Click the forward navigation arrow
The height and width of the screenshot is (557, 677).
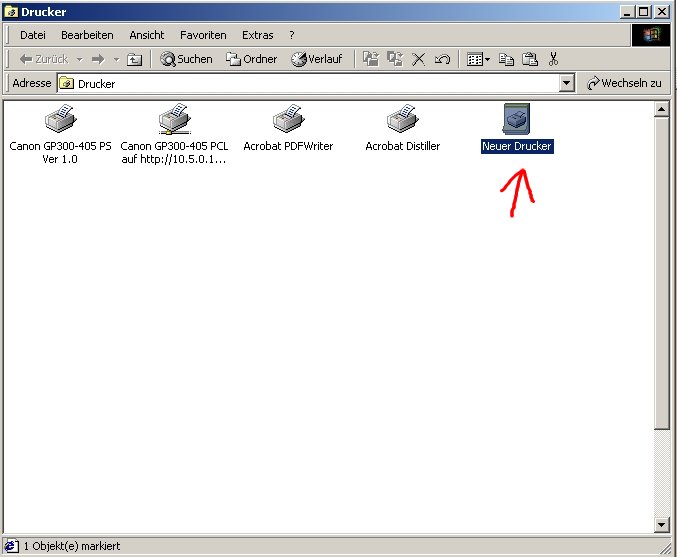(x=98, y=59)
